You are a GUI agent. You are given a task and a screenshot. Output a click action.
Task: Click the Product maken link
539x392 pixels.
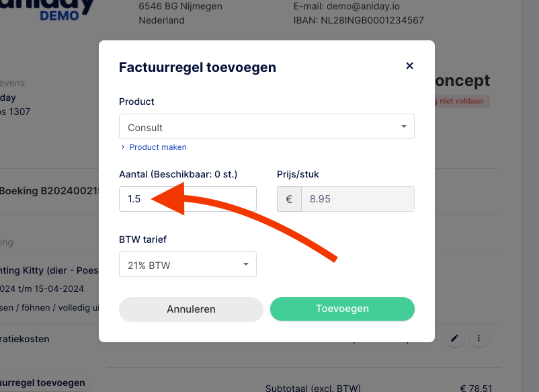point(158,147)
